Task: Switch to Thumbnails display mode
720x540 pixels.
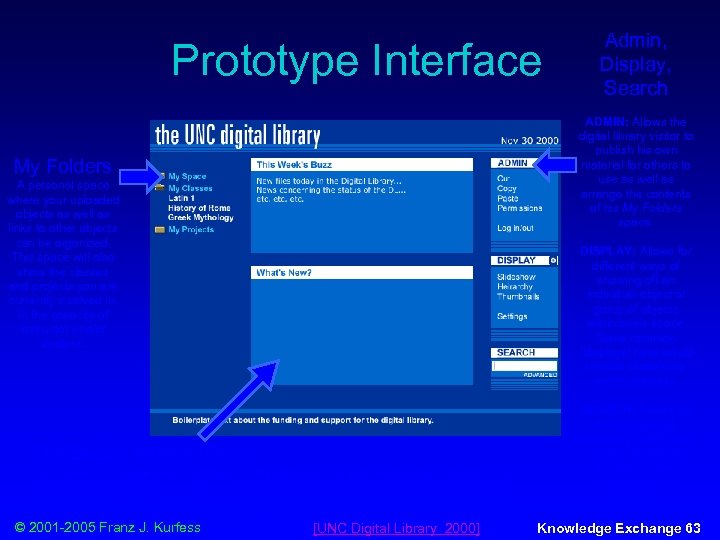Action: [x=518, y=297]
